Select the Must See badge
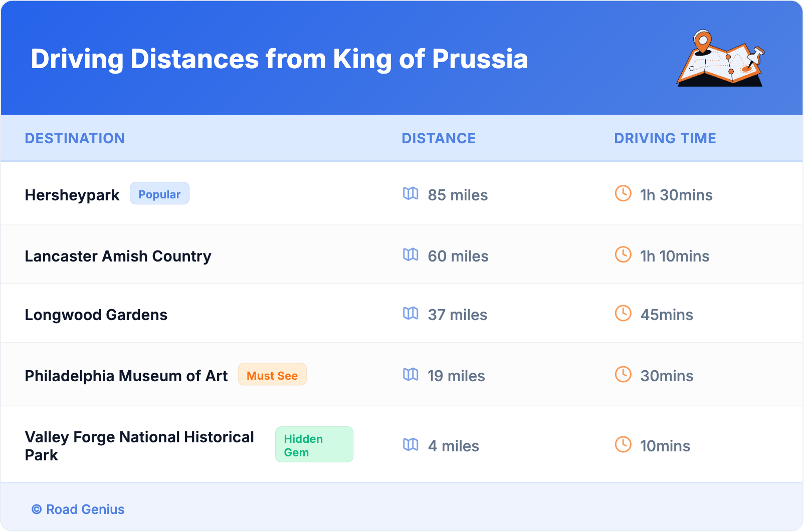The image size is (804, 532). pyautogui.click(x=272, y=375)
